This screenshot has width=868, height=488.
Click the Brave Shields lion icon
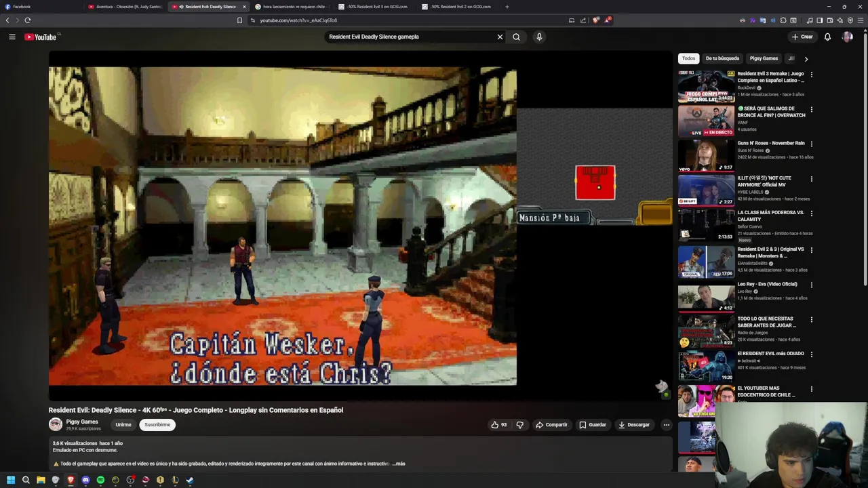(x=596, y=20)
